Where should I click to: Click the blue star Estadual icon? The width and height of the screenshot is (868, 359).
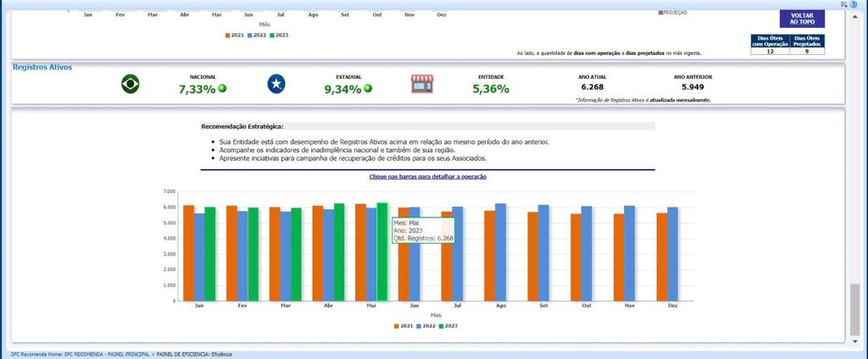coord(276,84)
